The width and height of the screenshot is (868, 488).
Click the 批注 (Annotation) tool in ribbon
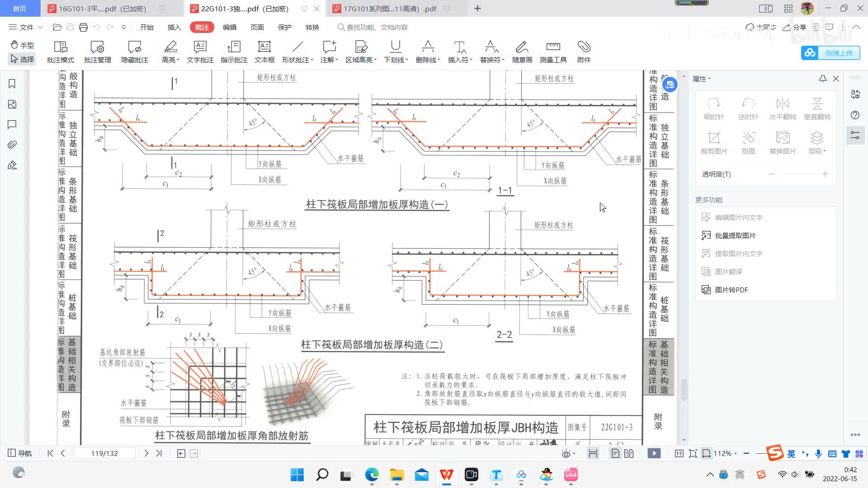point(201,27)
